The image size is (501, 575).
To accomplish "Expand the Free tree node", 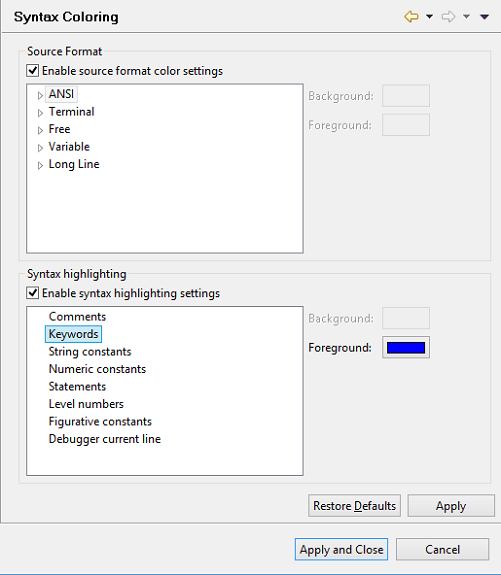I will (x=40, y=130).
